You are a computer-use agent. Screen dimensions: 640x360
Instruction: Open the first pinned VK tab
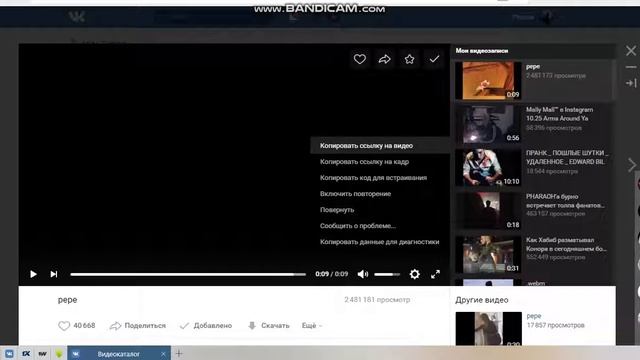pyautogui.click(x=9, y=353)
